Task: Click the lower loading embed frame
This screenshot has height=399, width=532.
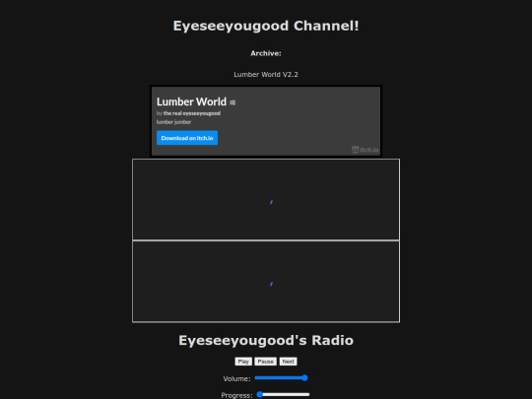Action: 266,281
